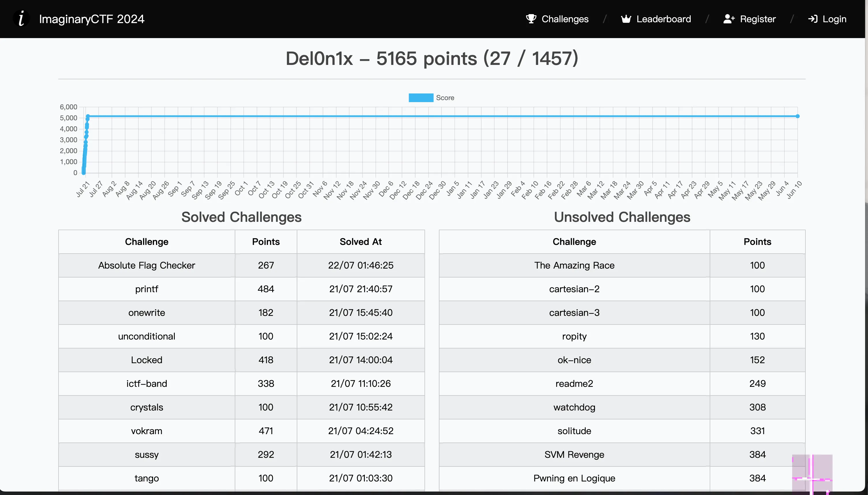
Task: Open ImaginaryCTF 2024 home link
Action: pos(91,19)
